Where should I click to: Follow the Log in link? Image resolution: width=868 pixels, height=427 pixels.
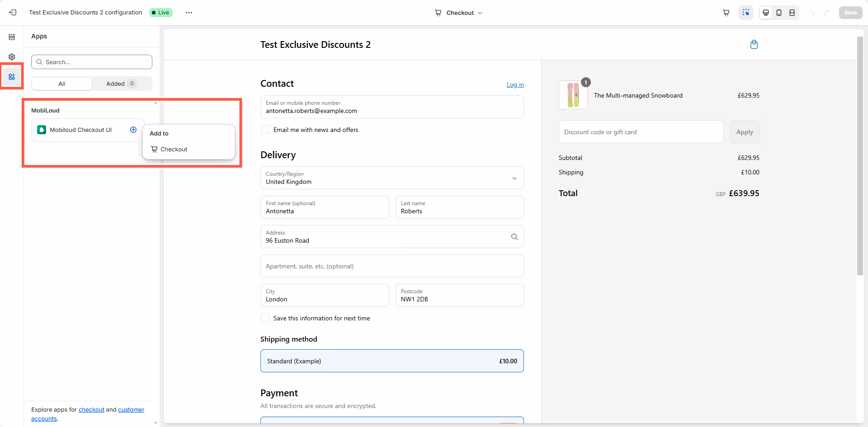(515, 84)
